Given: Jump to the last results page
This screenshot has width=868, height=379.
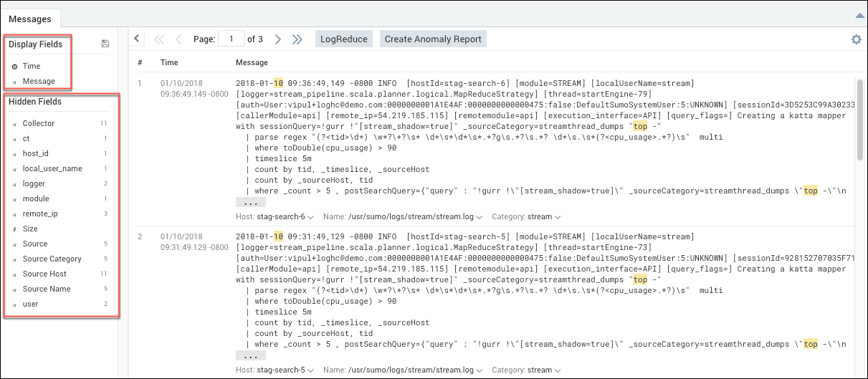Looking at the screenshot, I should coord(297,39).
